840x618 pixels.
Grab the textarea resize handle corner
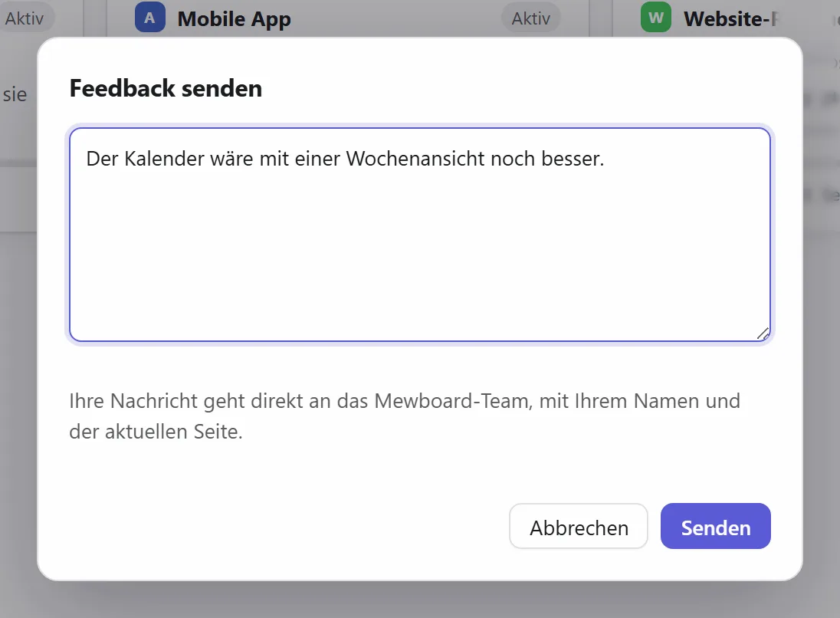pyautogui.click(x=763, y=334)
